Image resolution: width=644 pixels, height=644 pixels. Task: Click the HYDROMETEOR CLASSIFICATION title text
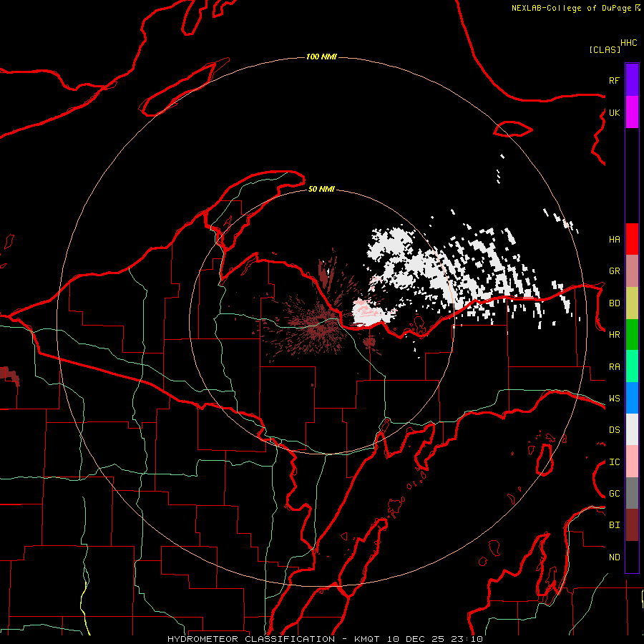tap(251, 639)
